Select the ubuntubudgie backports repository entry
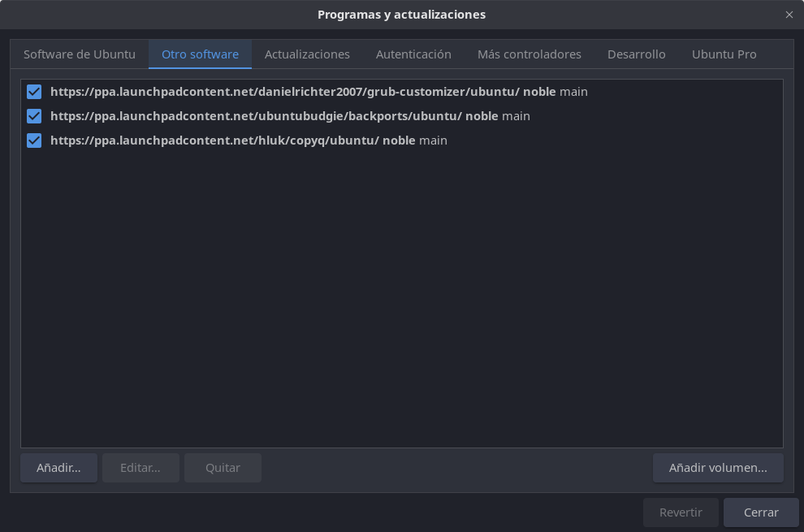The height and width of the screenshot is (532, 804). 290,116
